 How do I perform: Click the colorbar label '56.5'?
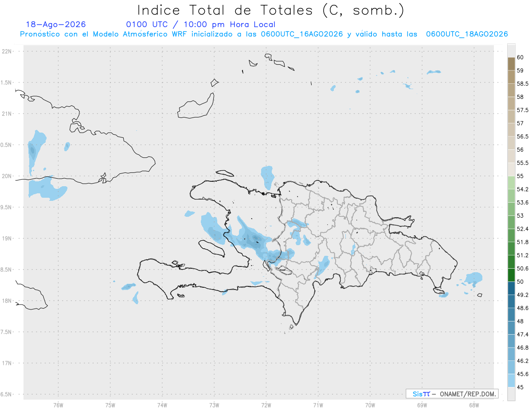pos(523,137)
